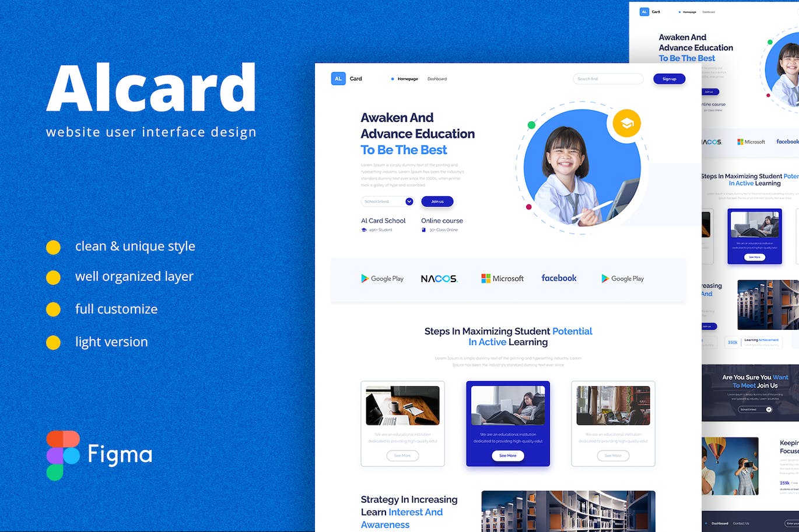Open the School linked dropdown arrow
The image size is (799, 532).
pos(409,202)
